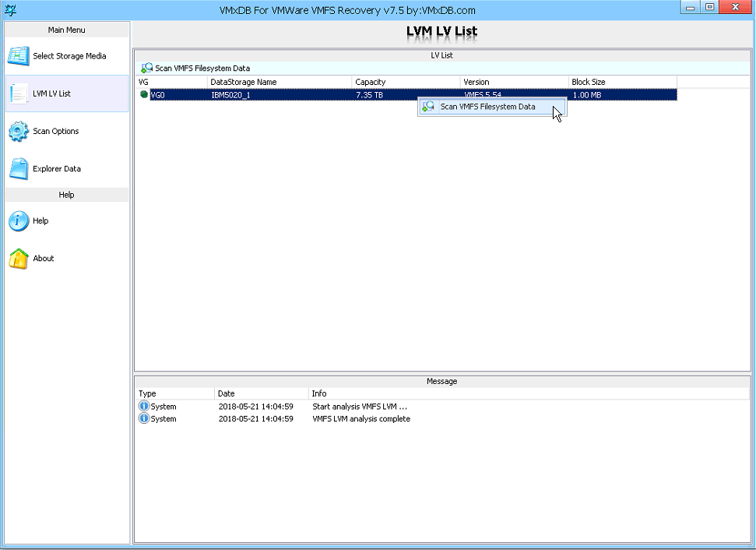The width and height of the screenshot is (756, 550).
Task: Close the VMxDB window
Action: click(x=735, y=7)
